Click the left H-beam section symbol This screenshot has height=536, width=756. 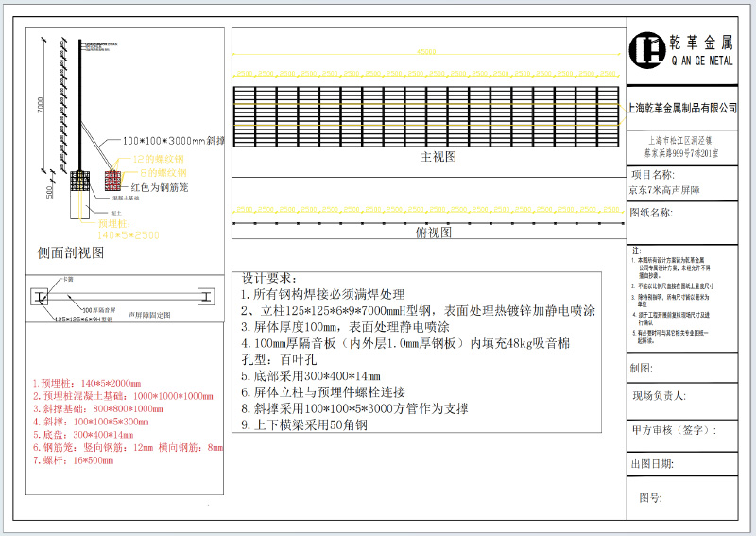click(41, 297)
